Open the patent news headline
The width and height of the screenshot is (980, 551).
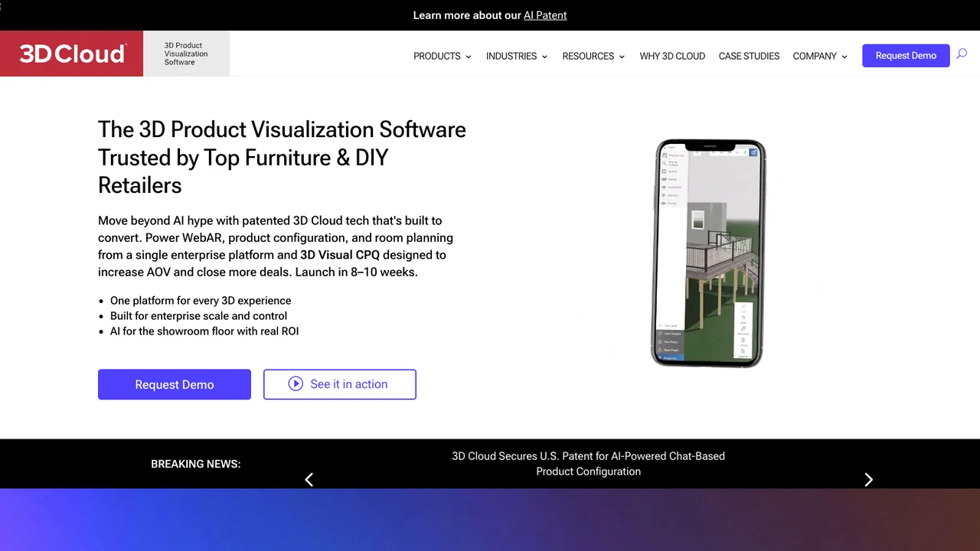pos(588,464)
